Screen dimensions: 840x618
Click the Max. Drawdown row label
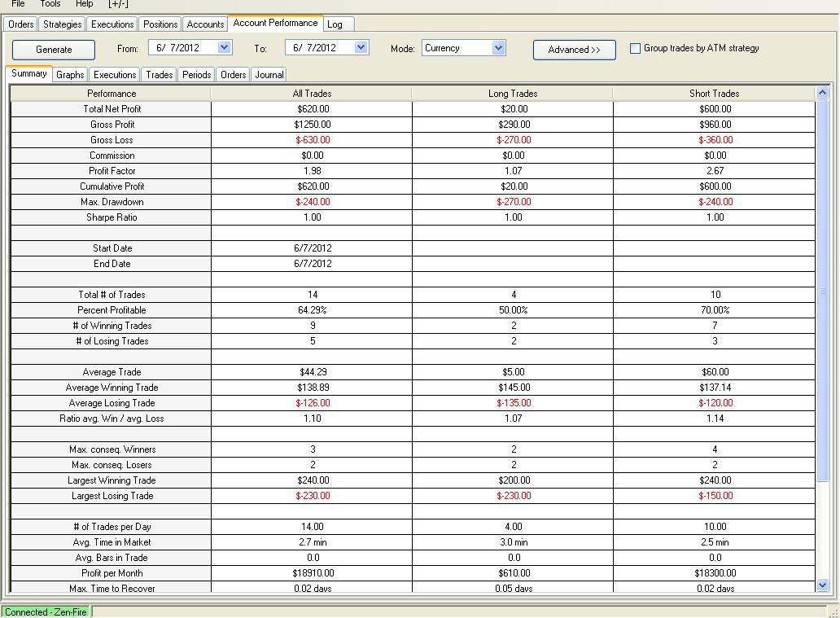pos(112,202)
